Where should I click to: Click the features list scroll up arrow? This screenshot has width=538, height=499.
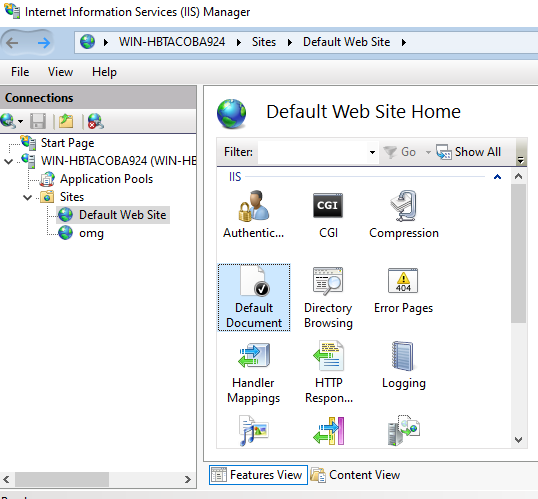pos(518,176)
